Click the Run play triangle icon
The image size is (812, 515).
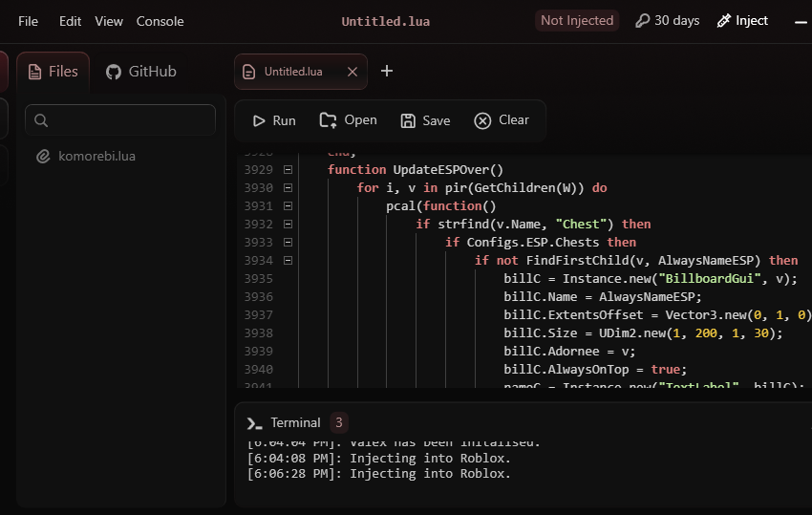pyautogui.click(x=259, y=120)
